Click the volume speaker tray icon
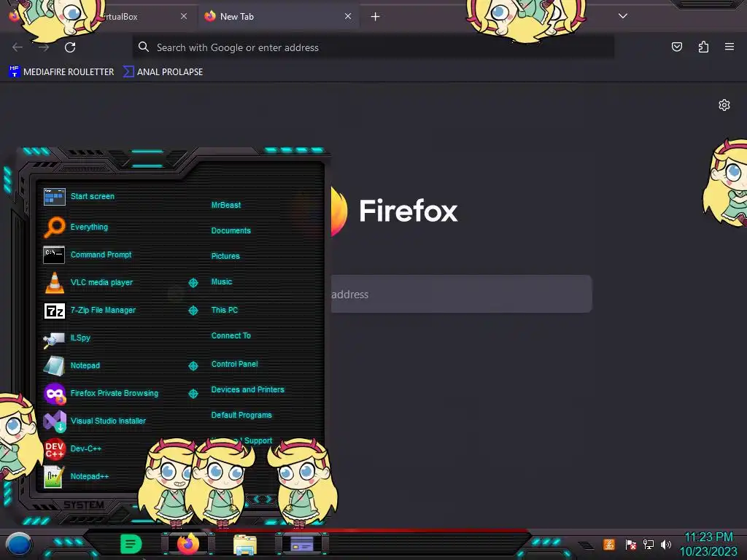 (x=666, y=544)
